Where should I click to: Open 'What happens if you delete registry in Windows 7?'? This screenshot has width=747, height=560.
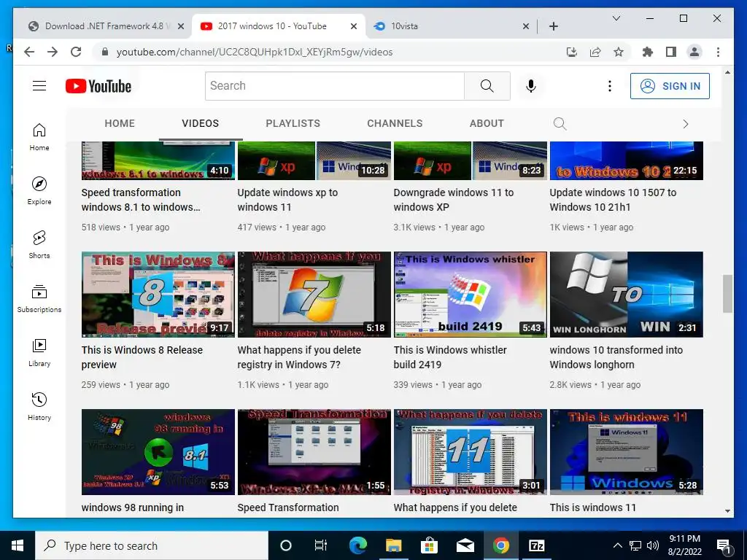point(299,357)
